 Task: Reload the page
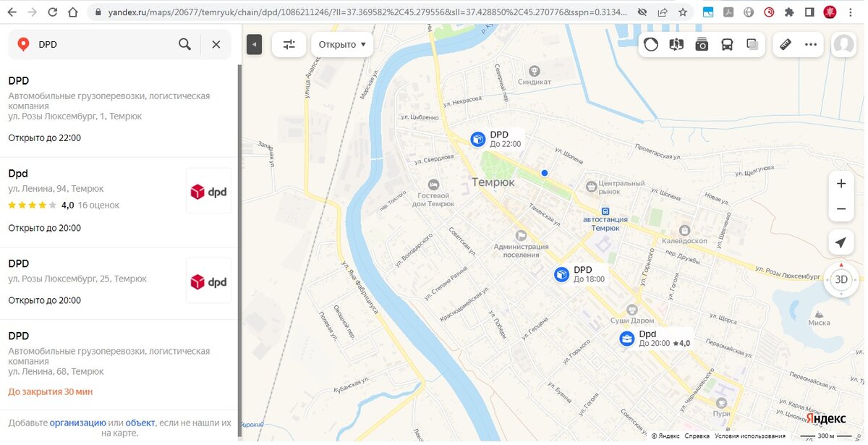[x=53, y=12]
